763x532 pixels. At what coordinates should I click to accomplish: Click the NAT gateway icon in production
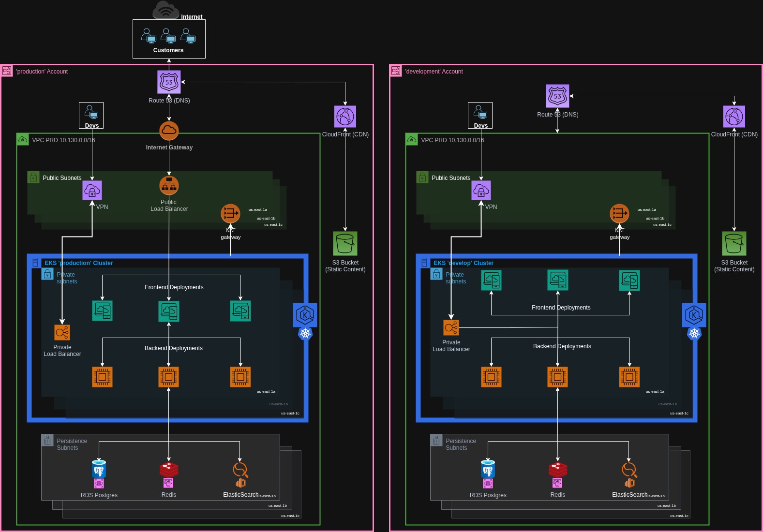coord(230,213)
